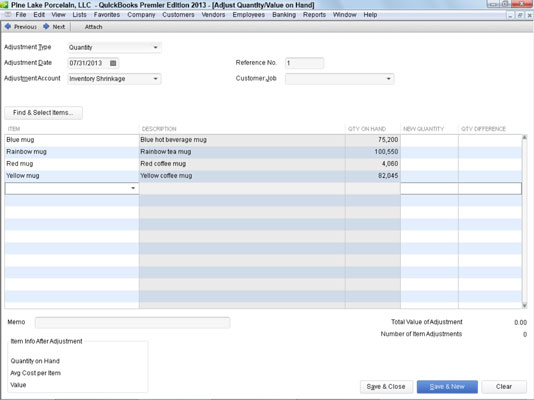
Task: Click the Previous arrow icon
Action: point(8,27)
